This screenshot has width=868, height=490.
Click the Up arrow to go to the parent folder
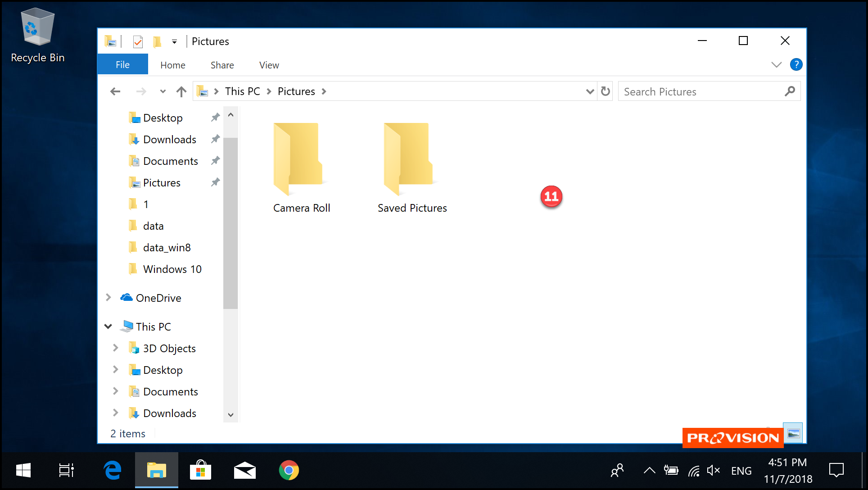point(181,91)
